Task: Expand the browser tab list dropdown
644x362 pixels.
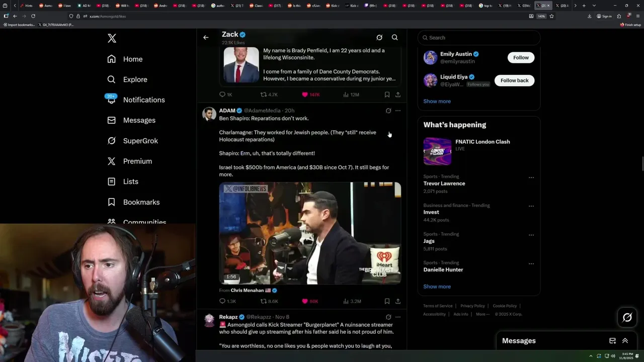Action: tap(594, 6)
